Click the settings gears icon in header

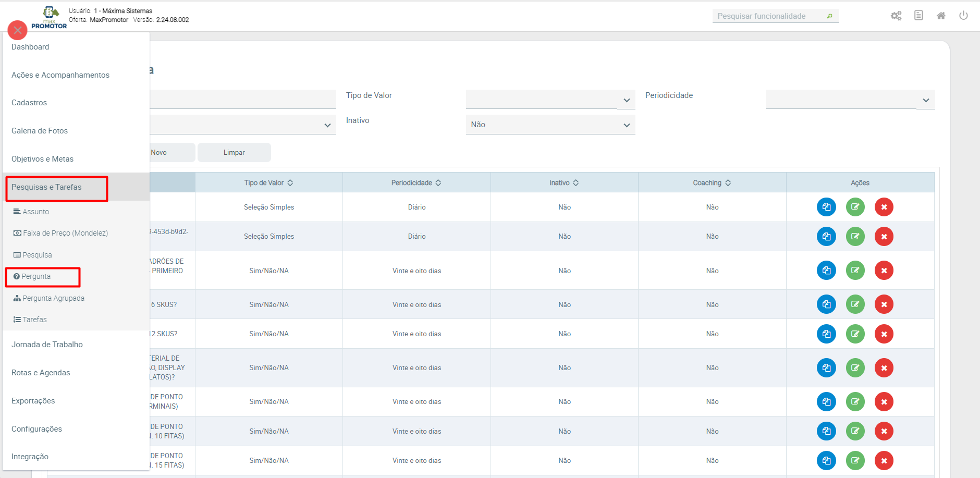[896, 16]
